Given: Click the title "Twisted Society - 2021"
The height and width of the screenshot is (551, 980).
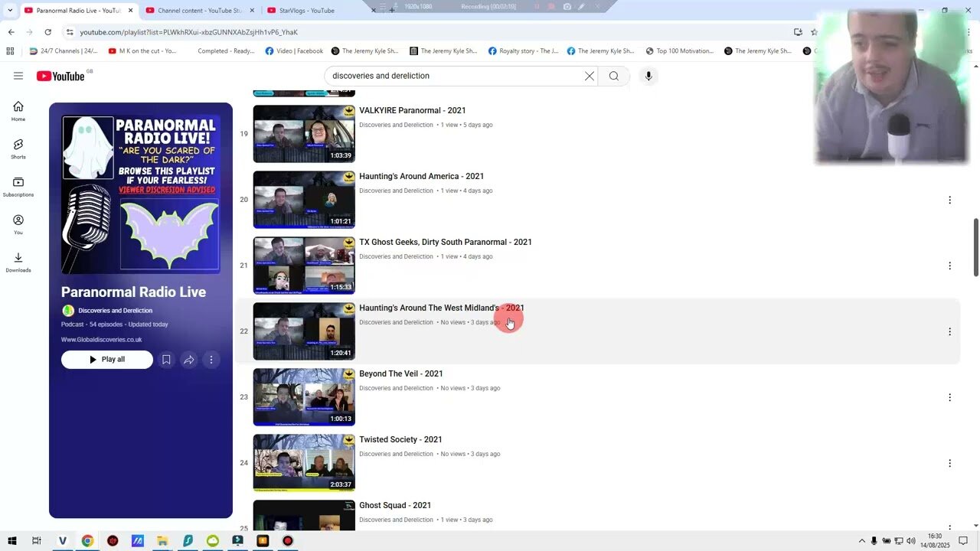Looking at the screenshot, I should pyautogui.click(x=400, y=440).
